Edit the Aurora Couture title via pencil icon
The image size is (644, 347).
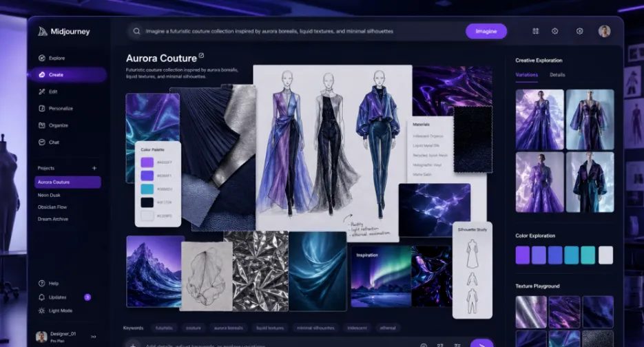click(201, 56)
